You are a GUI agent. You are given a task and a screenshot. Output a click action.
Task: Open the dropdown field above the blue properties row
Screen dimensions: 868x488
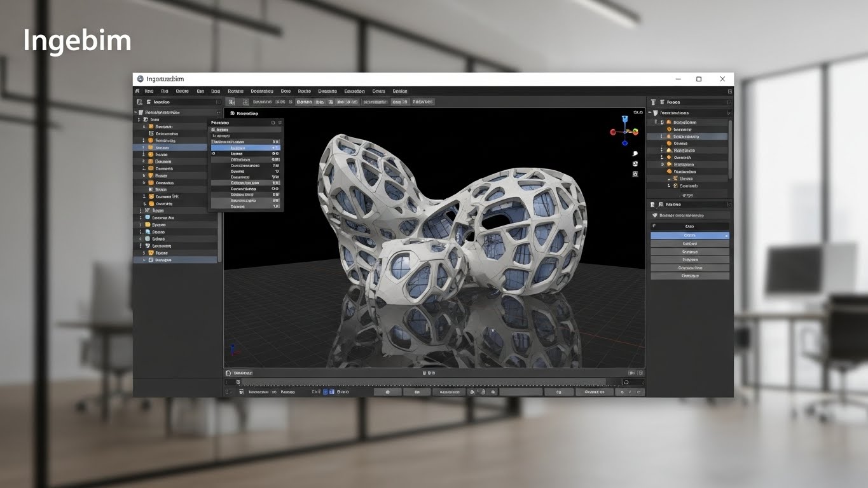pos(689,226)
